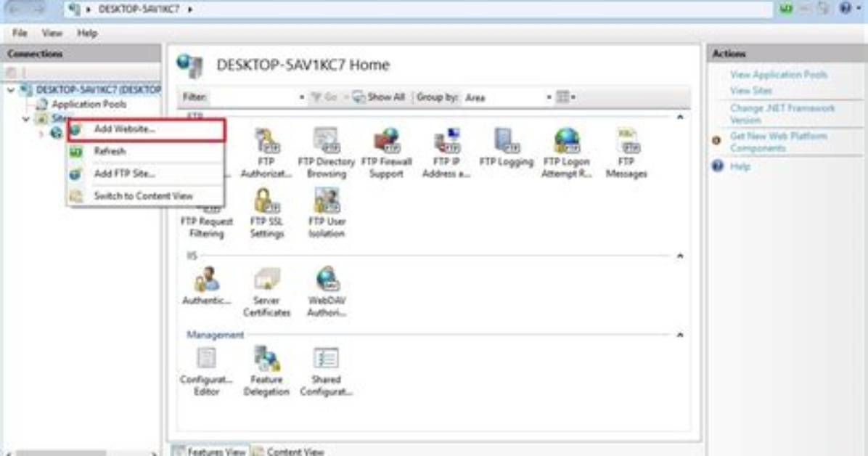Click the help icon in the title bar

[846, 8]
